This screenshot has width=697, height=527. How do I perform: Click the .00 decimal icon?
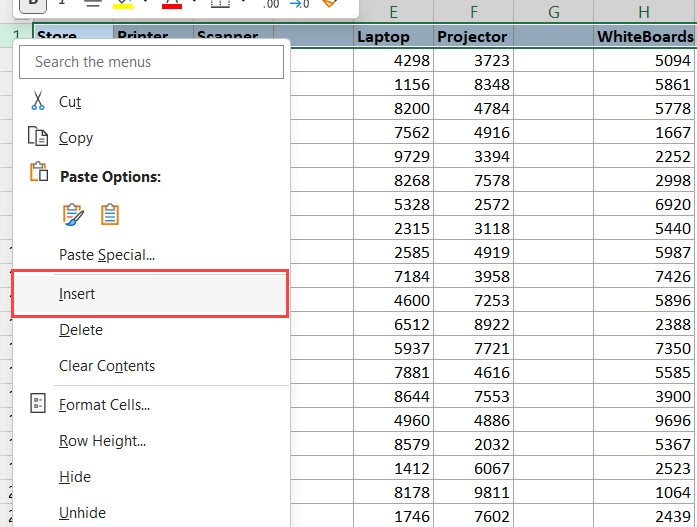[x=270, y=4]
